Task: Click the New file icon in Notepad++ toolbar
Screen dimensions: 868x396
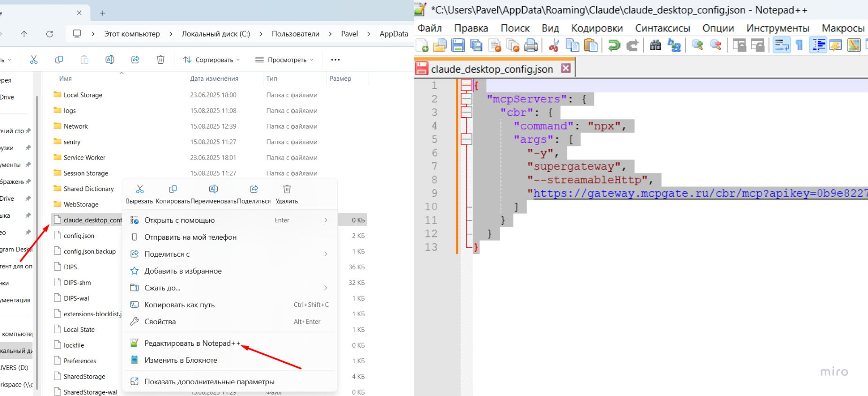Action: (x=422, y=46)
